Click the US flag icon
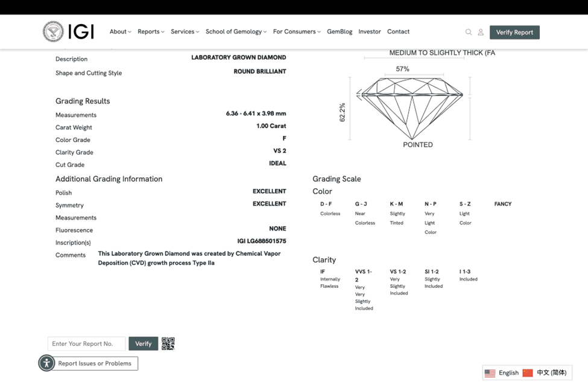 [490, 373]
